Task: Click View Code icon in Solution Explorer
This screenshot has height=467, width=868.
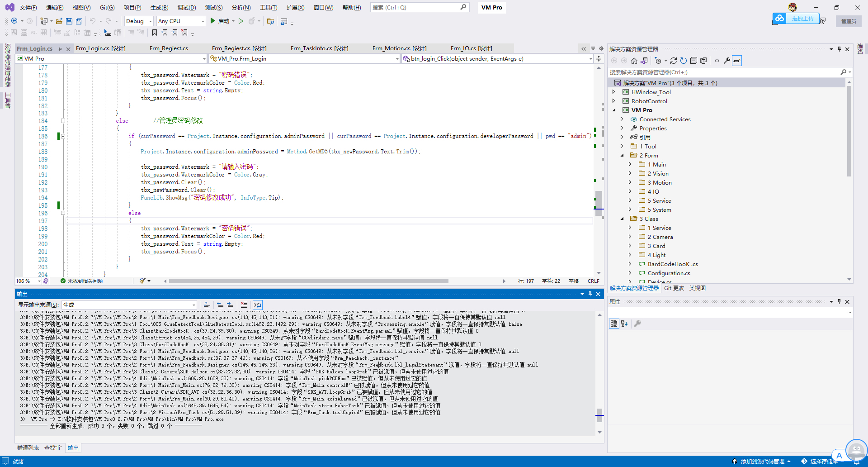Action: click(717, 61)
